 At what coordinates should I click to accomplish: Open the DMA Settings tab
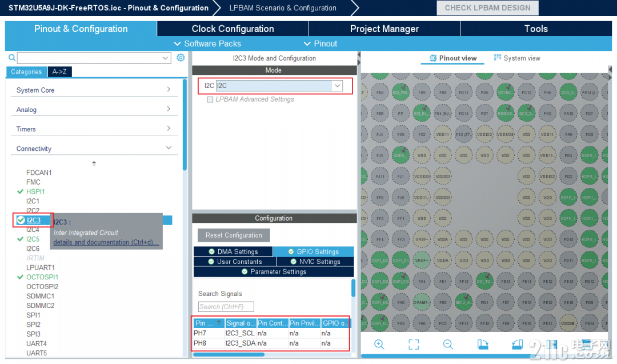[x=233, y=251]
